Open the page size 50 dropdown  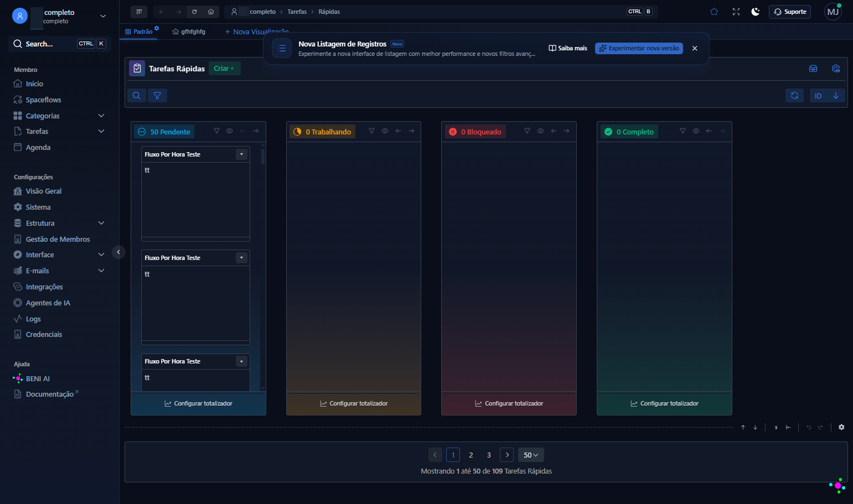coord(531,455)
